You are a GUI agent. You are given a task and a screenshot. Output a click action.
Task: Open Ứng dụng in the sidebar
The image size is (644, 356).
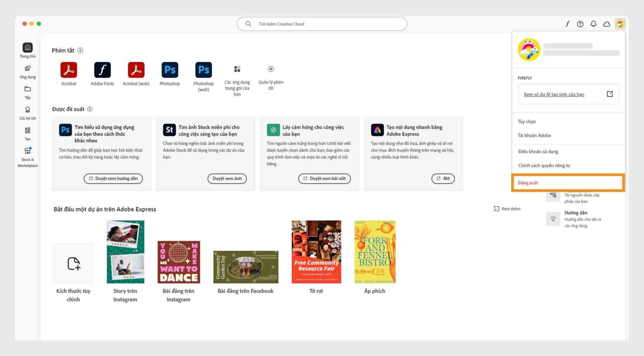point(28,71)
